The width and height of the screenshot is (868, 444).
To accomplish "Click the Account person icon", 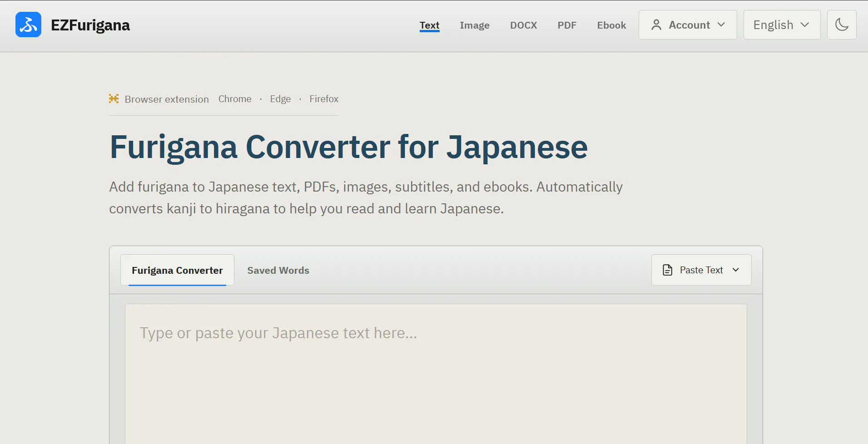I will 656,25.
